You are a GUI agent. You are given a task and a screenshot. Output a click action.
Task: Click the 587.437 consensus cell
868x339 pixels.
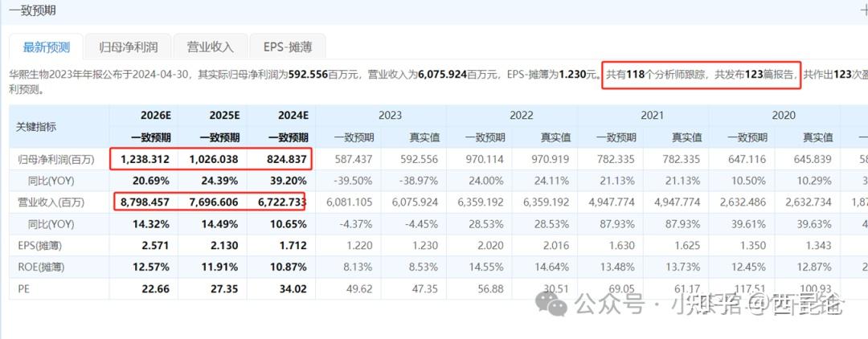[x=353, y=159]
